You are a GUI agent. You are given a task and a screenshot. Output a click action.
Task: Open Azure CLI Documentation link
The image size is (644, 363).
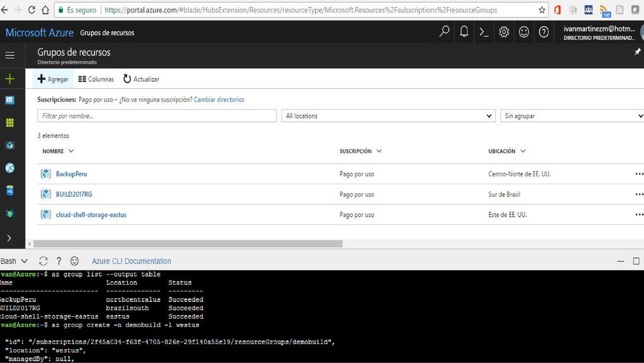coord(132,261)
